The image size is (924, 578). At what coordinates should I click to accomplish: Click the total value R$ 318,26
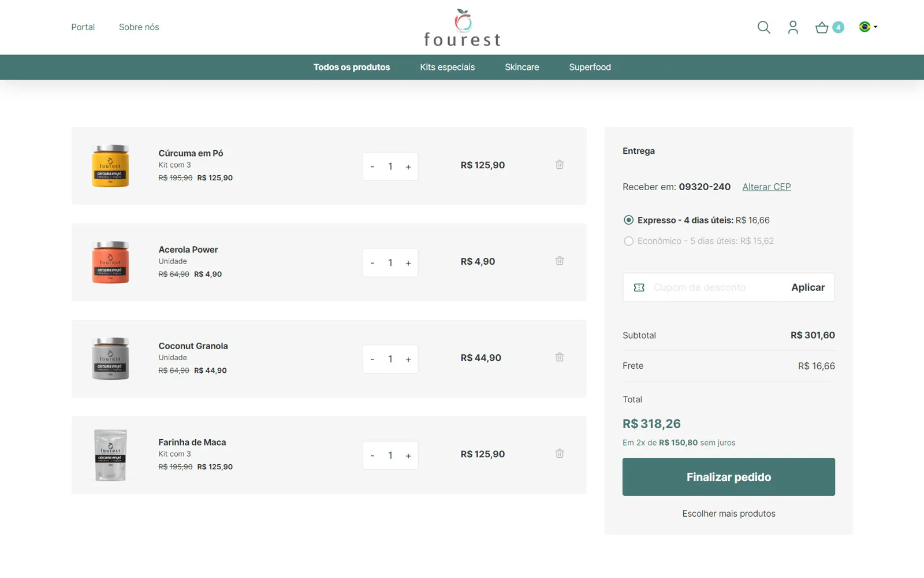[x=651, y=424]
